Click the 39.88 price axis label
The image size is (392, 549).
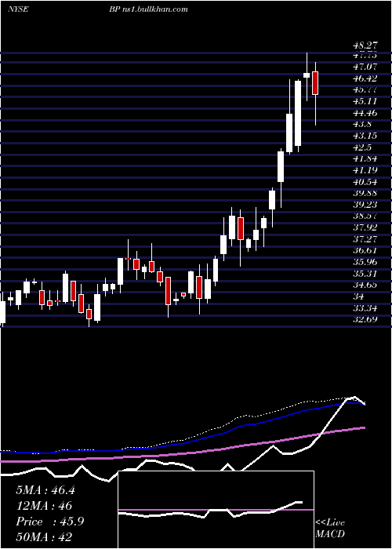365,193
